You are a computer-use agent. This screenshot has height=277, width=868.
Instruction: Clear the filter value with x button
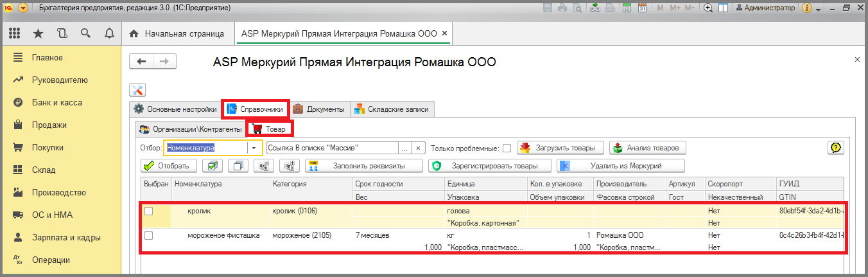point(419,148)
